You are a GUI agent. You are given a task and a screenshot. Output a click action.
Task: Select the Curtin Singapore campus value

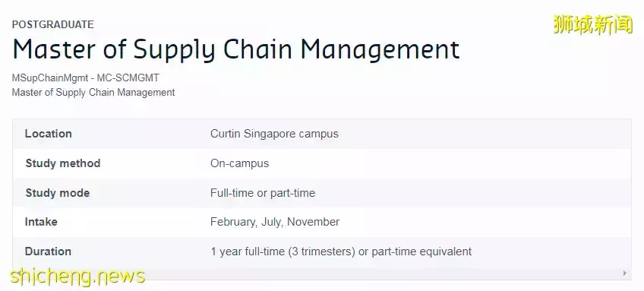tap(274, 134)
